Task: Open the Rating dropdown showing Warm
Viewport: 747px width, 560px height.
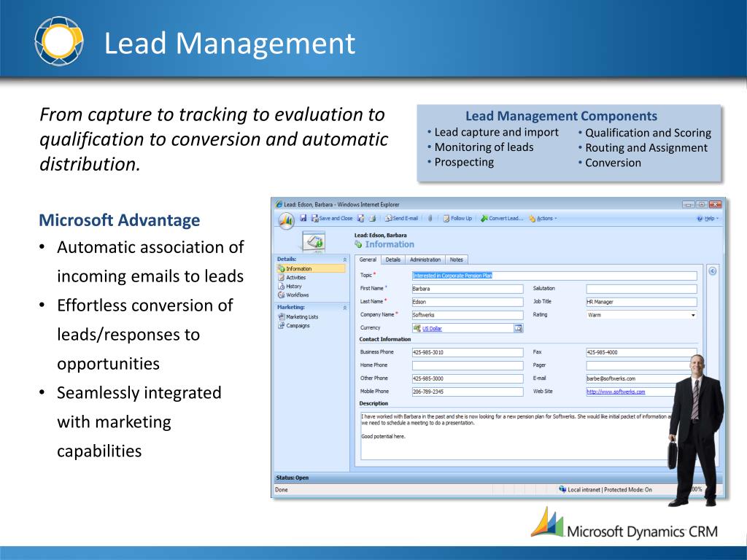Action: pyautogui.click(x=641, y=315)
